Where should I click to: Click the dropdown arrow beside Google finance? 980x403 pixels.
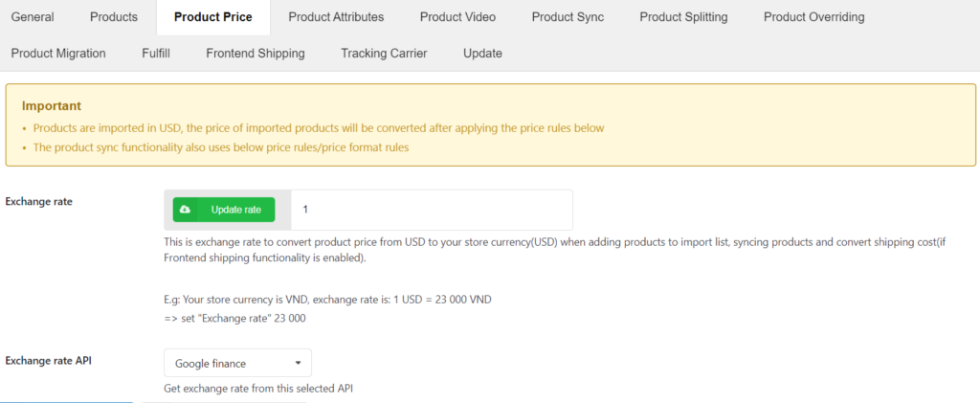tap(299, 363)
